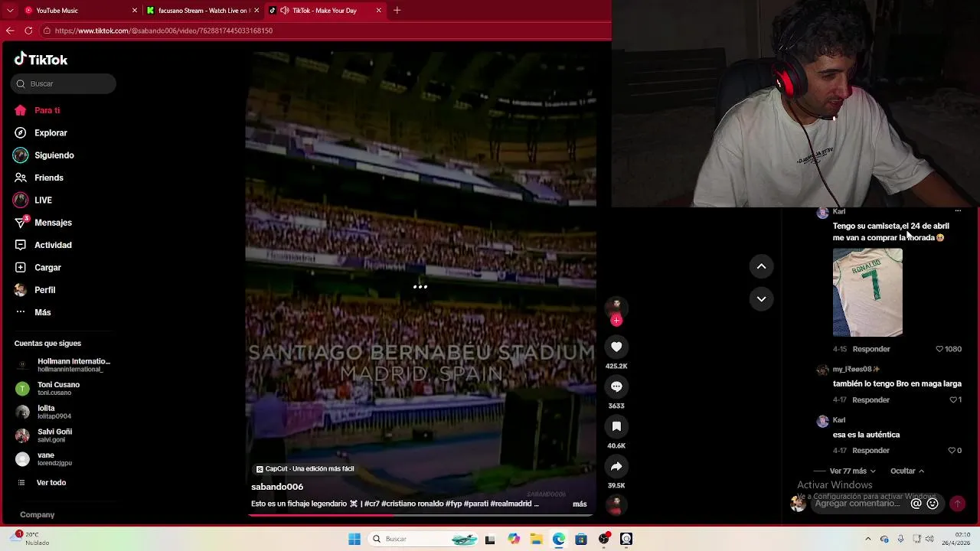Image resolution: width=980 pixels, height=551 pixels.
Task: Open sabando006 profile from caption
Action: [x=277, y=487]
